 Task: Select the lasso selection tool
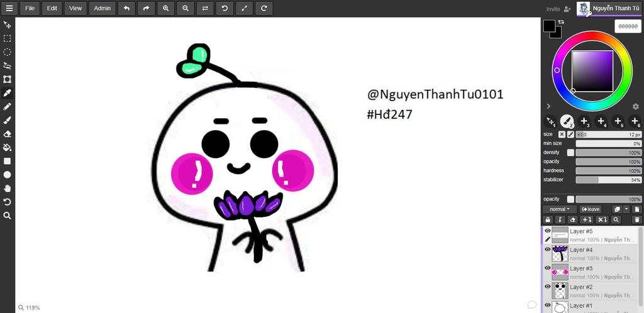click(x=7, y=65)
